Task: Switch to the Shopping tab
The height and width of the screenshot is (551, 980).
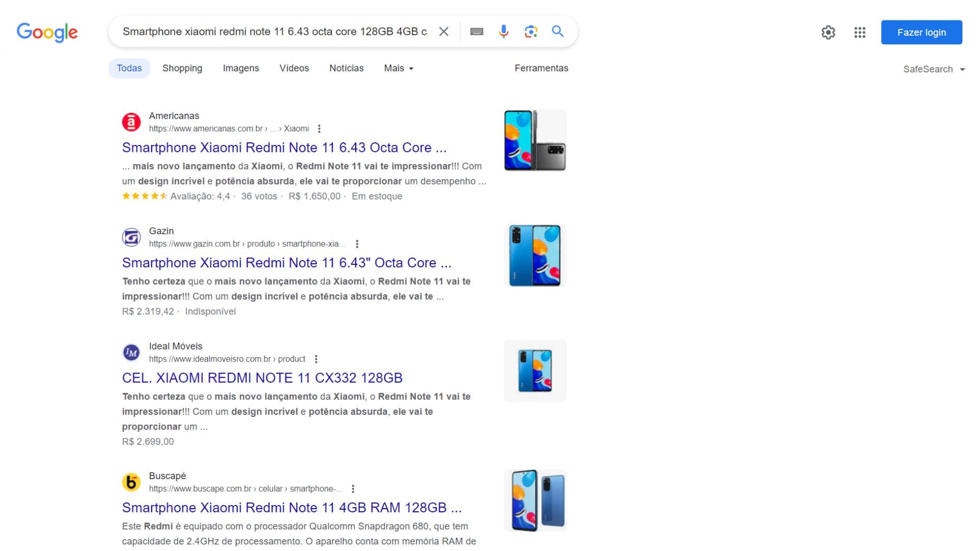Action: pos(182,68)
